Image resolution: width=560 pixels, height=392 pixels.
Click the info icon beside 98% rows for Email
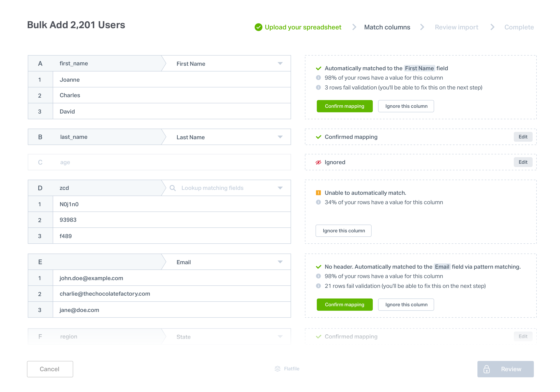[318, 276]
